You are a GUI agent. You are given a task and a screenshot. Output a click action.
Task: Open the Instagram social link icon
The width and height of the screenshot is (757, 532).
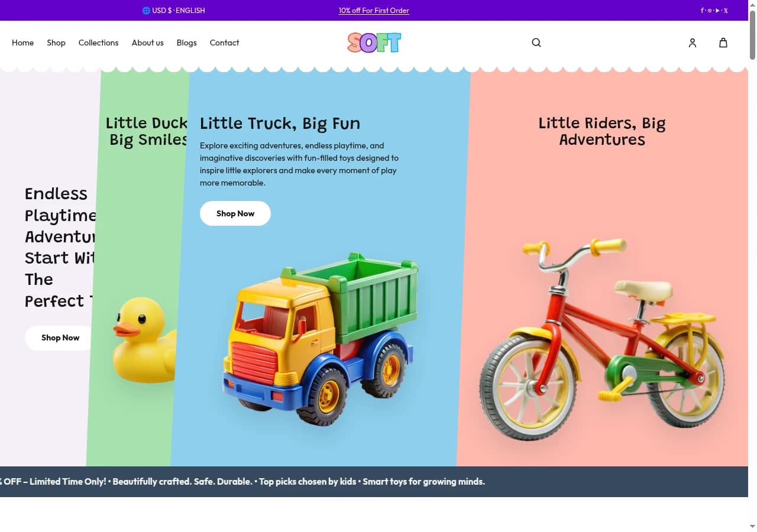point(710,11)
